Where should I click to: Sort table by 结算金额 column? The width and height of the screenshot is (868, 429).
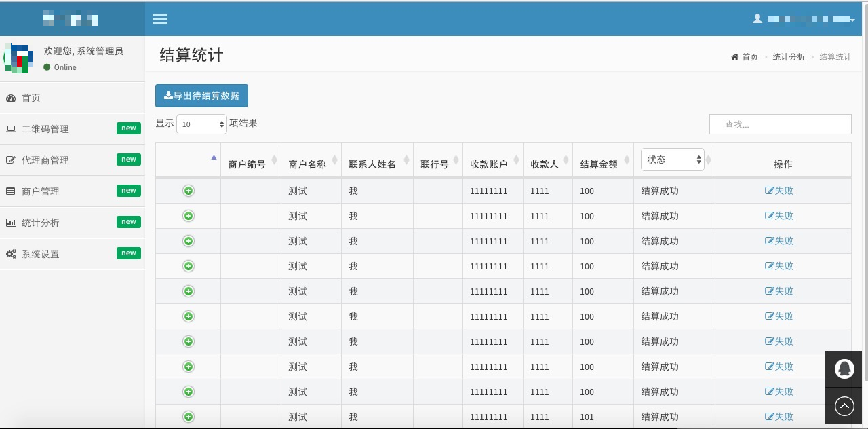coord(602,164)
